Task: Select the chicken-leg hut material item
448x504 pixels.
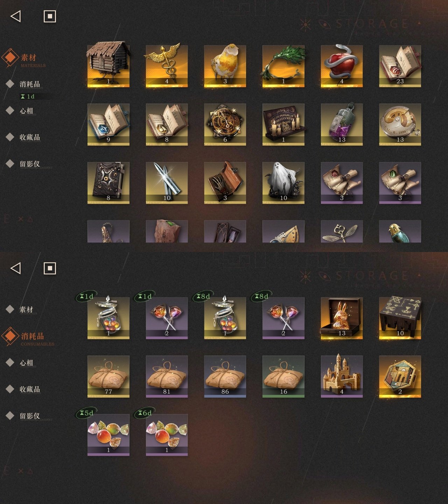Action: coord(108,65)
